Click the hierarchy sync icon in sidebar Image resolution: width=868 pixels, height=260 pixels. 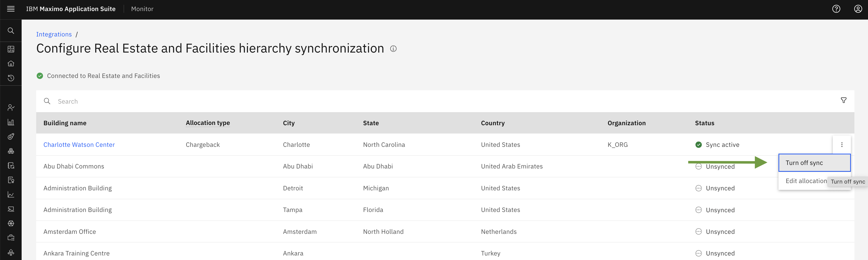point(11,166)
